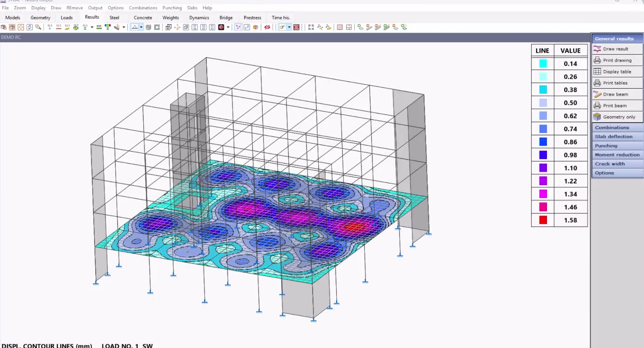Screen dimensions: 644x348
Task: Open the Display menu
Action: tap(38, 8)
